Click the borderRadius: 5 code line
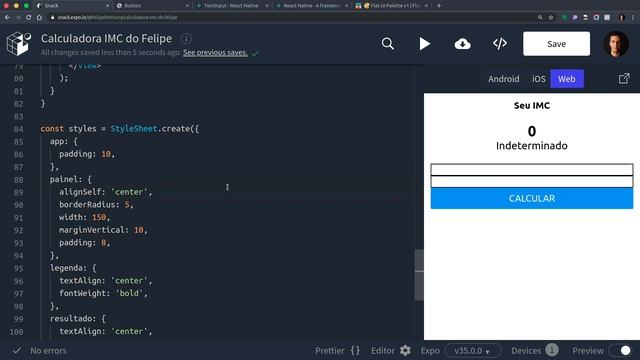Image resolution: width=640 pixels, height=360 pixels. point(96,204)
